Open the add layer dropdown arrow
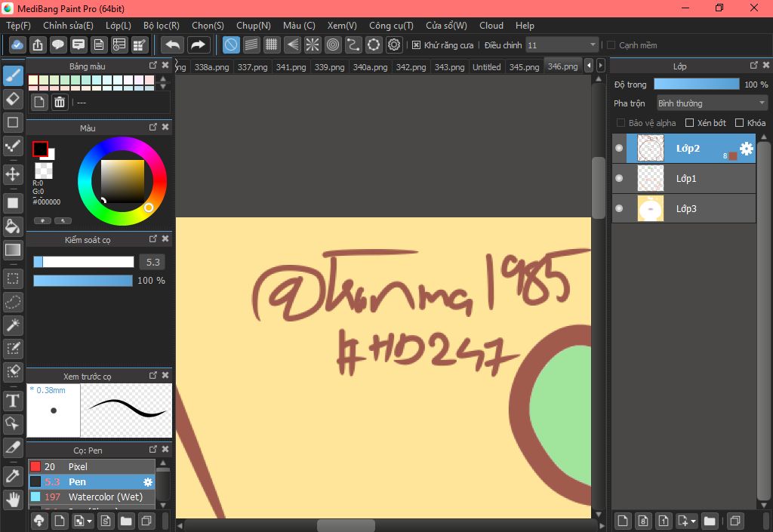773x532 pixels. click(693, 521)
